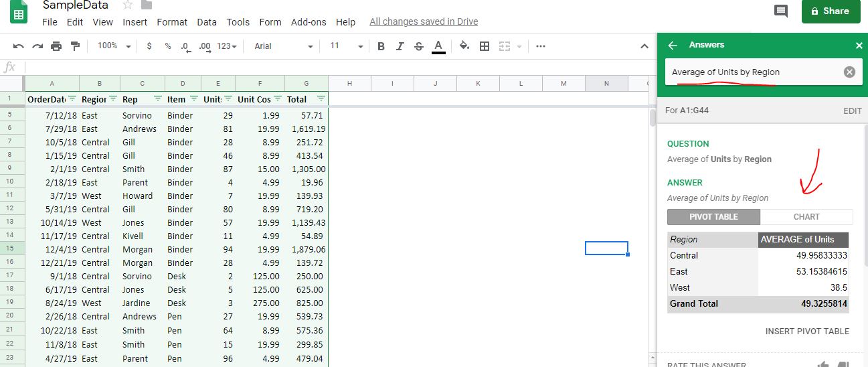Open the fill color picker
Viewport: 868px width, 367px height.
(464, 46)
